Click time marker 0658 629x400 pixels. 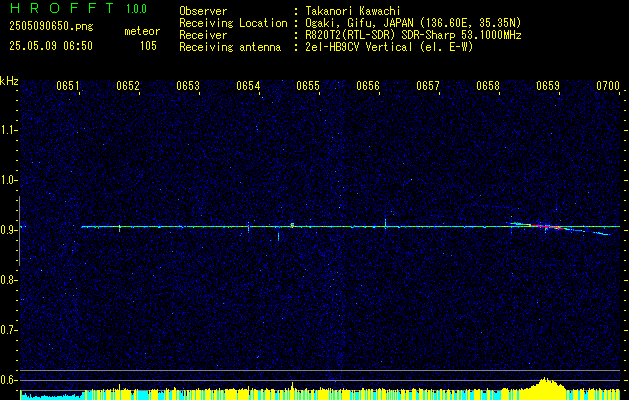click(488, 86)
